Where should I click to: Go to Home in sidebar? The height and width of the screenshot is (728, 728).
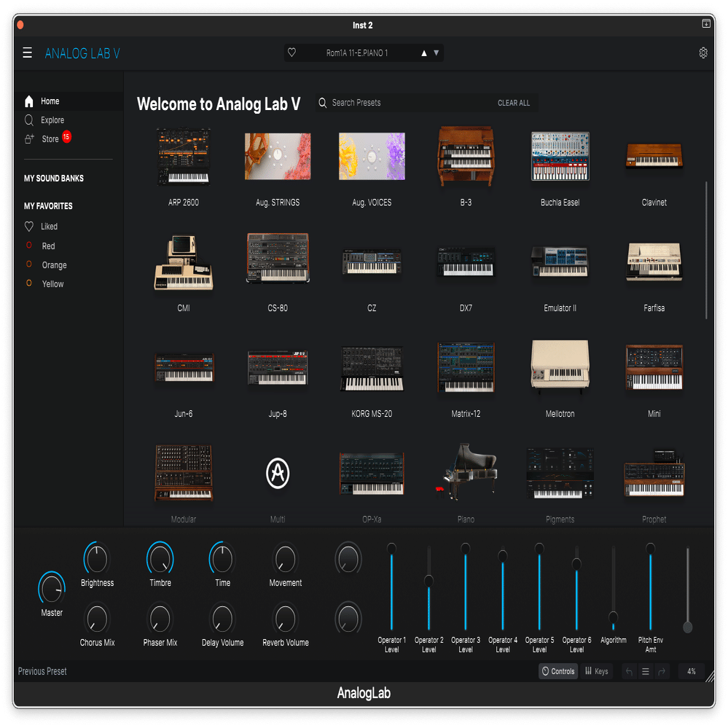69,101
